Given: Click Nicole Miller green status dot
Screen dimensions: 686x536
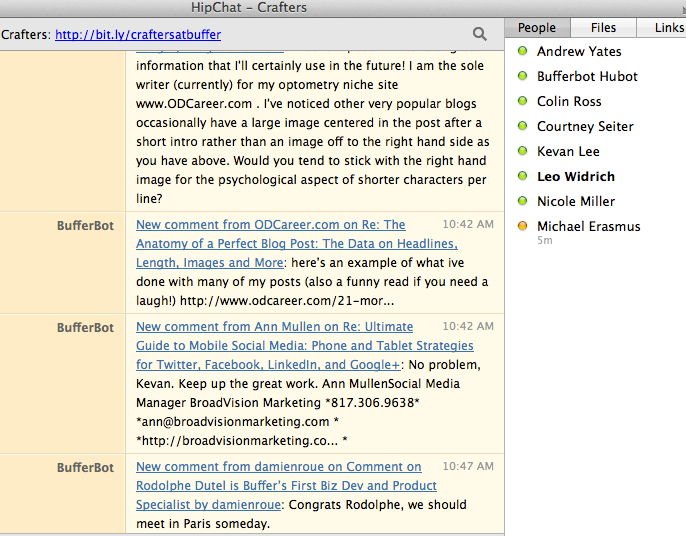Looking at the screenshot, I should pos(522,200).
